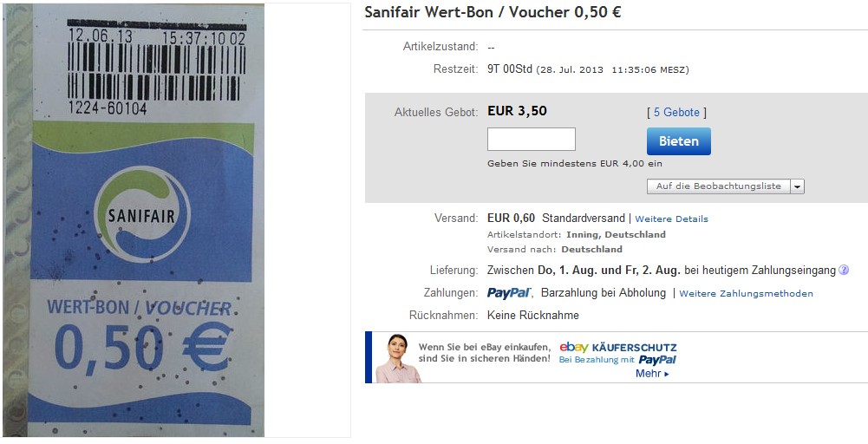Click the Käuferschutz heading text
This screenshot has width=868, height=444.
tap(635, 348)
